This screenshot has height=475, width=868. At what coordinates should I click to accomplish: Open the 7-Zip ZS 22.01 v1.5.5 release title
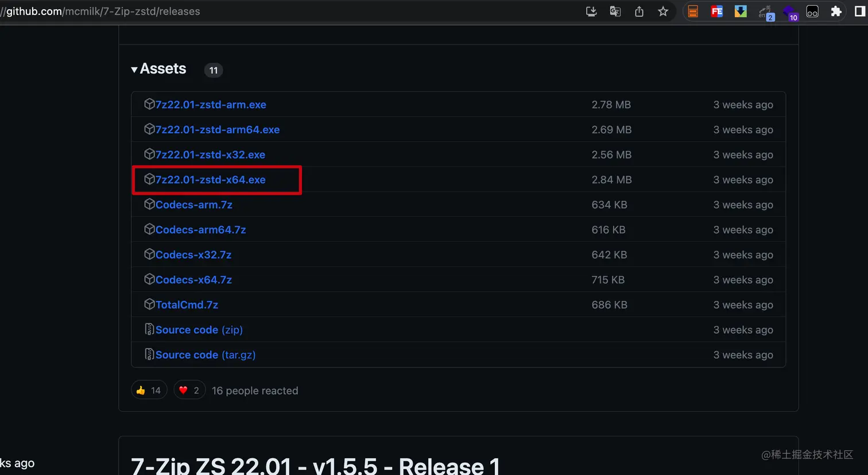click(315, 466)
